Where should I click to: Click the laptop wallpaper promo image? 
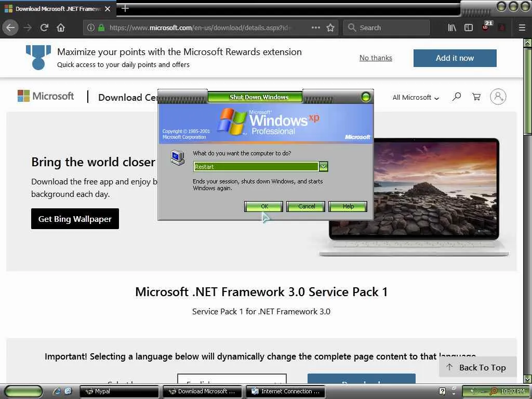(x=436, y=197)
